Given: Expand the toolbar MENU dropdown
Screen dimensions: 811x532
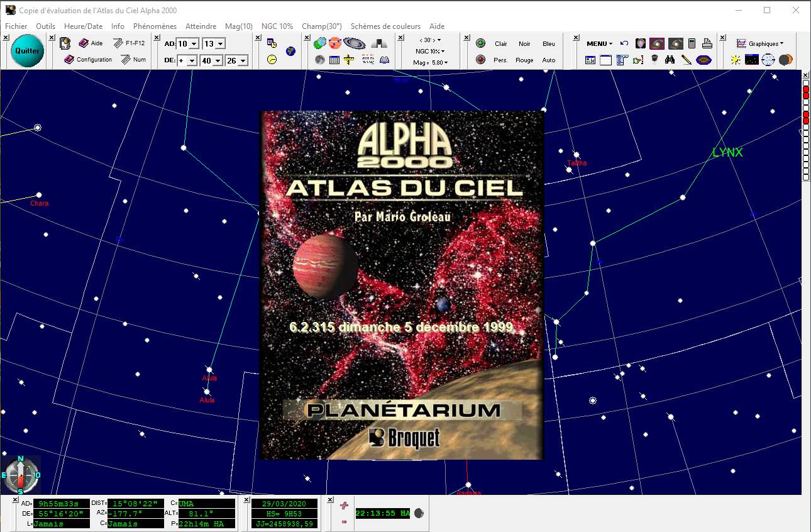Looking at the screenshot, I should [x=599, y=43].
